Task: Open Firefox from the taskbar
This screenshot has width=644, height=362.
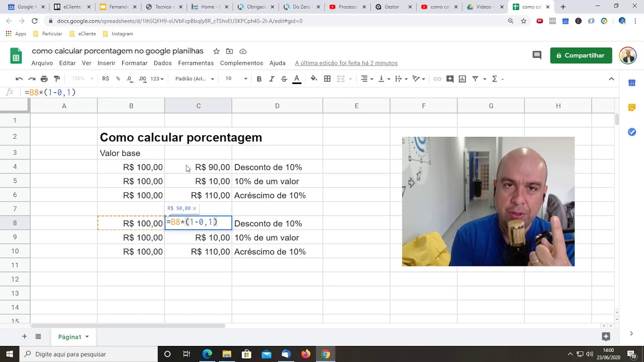Action: [x=306, y=354]
